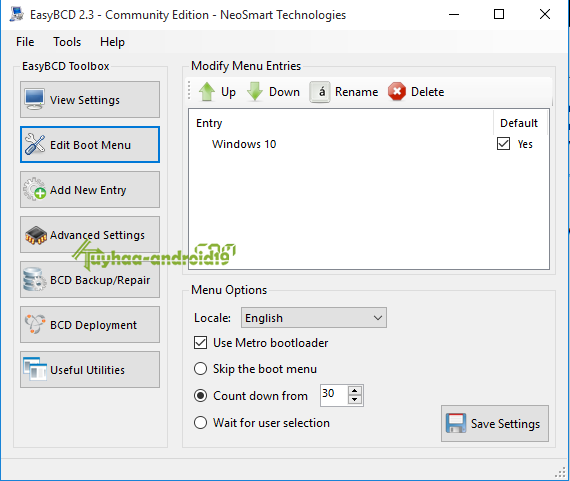
Task: Move entry Down with green arrow
Action: (x=273, y=92)
